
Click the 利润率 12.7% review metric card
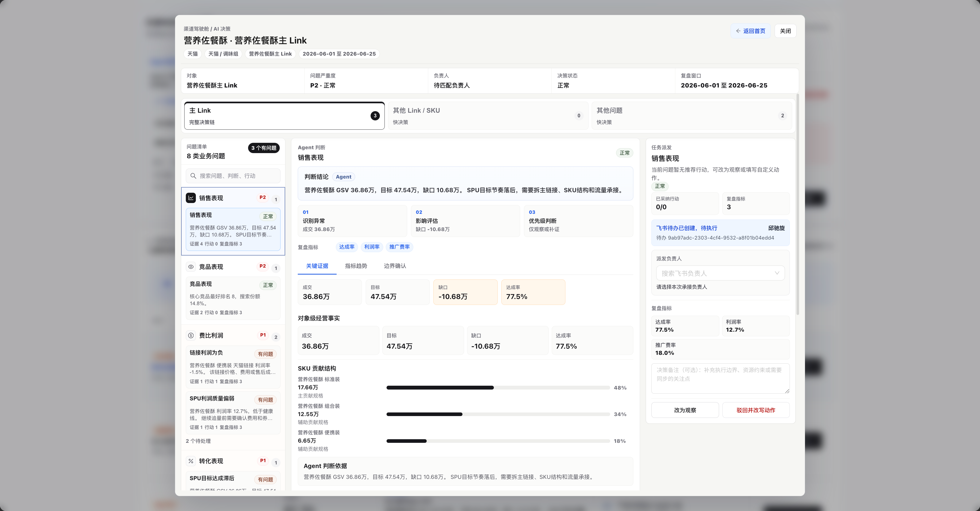tap(756, 326)
